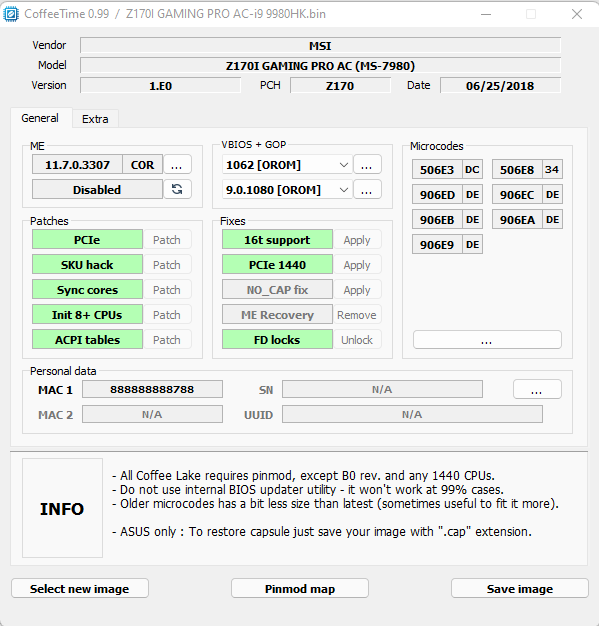Click Save image button
Viewport: 599px width, 626px height.
[520, 588]
